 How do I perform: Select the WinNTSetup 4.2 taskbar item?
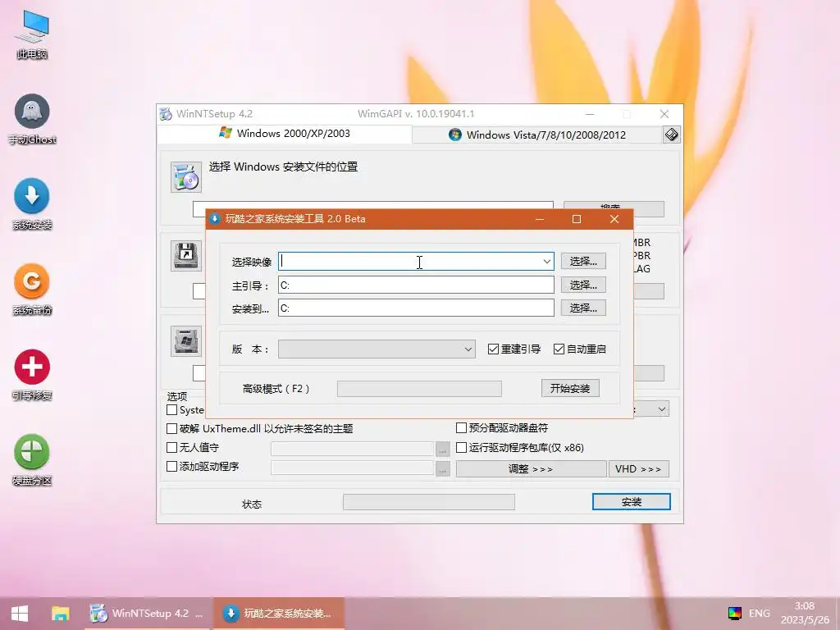pyautogui.click(x=148, y=614)
